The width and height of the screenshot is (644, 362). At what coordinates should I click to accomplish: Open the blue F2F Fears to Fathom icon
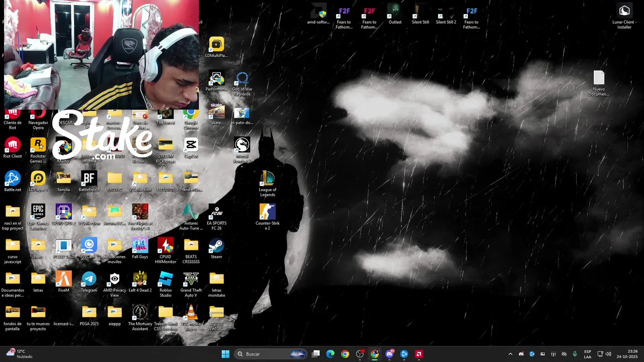471,17
